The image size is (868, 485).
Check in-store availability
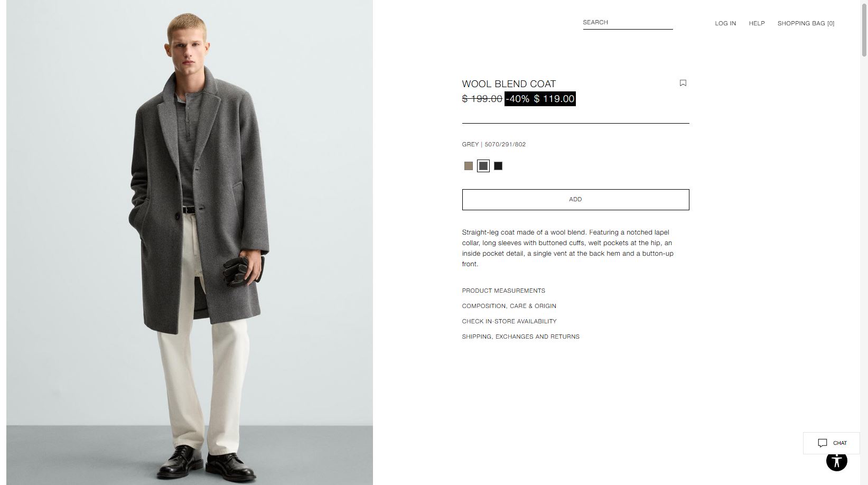click(x=509, y=321)
